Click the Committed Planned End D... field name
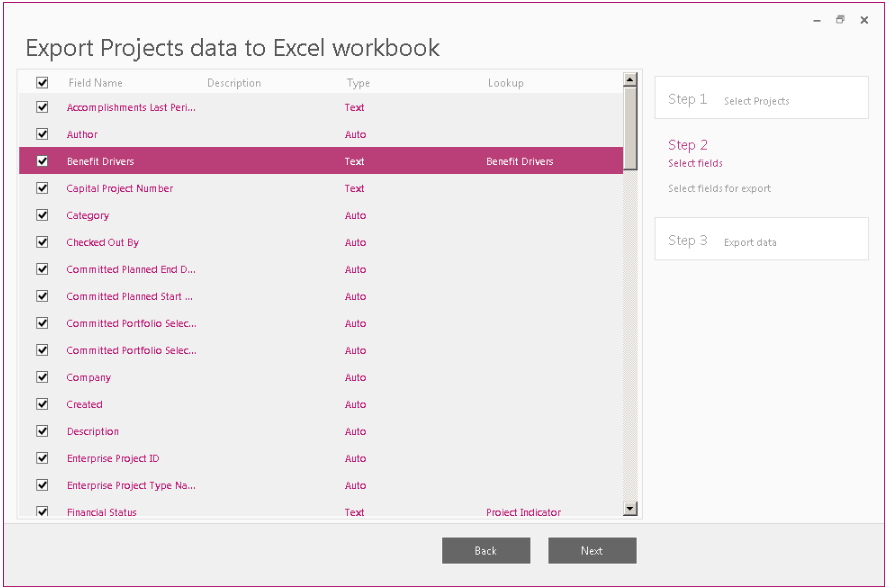Viewport: 887px width, 588px height. point(131,269)
